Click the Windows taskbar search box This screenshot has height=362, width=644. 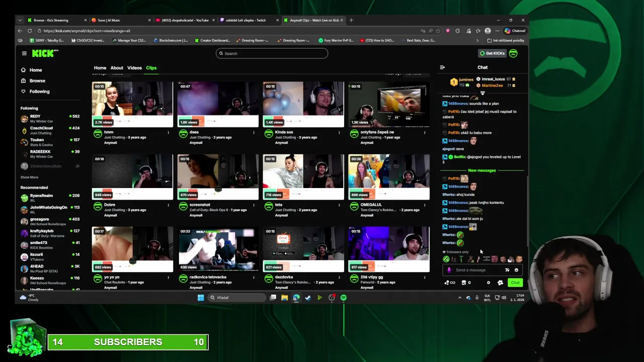(236, 298)
